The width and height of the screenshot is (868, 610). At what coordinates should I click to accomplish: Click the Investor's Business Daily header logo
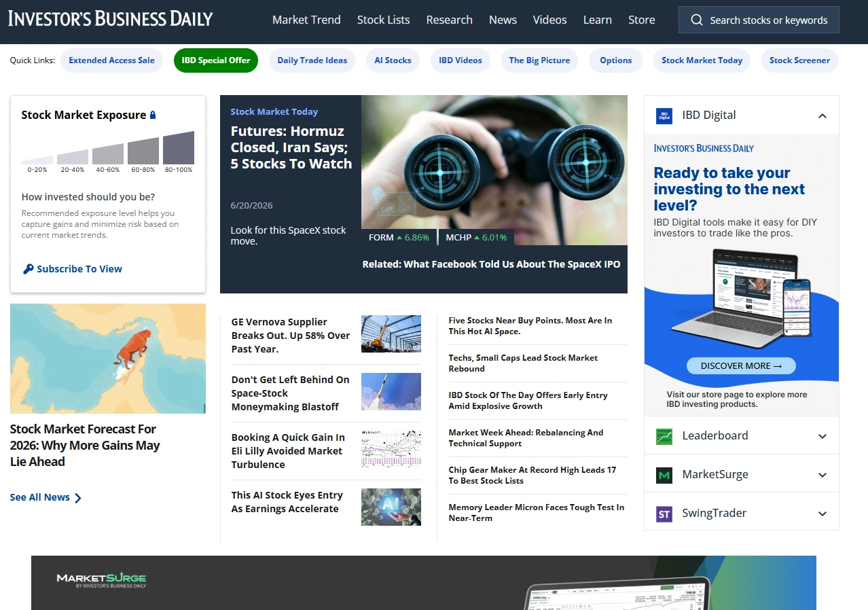pos(111,18)
